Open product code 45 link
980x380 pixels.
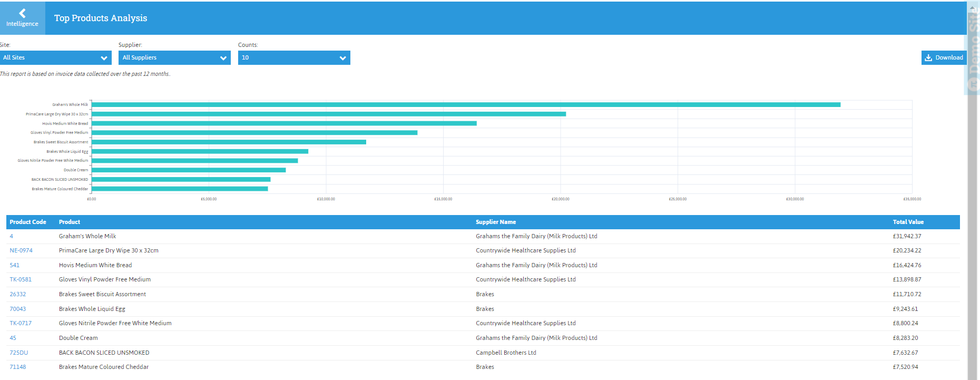click(13, 338)
